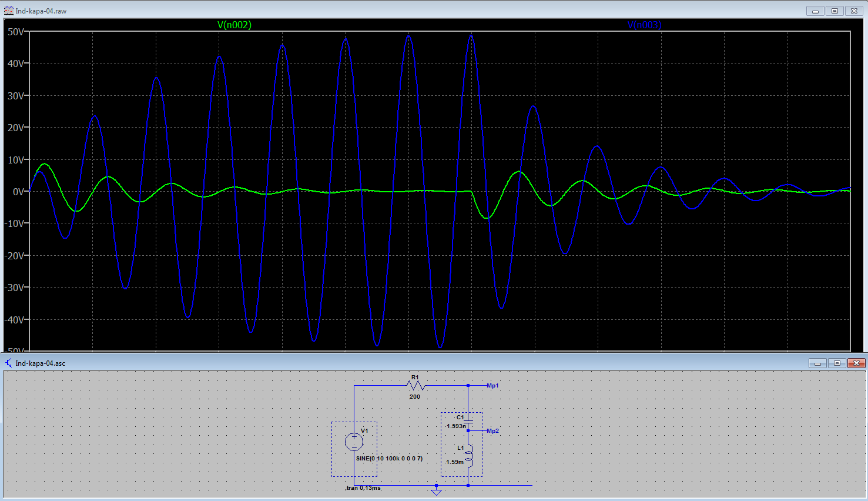Click the 10V axis label
Viewport: 868px width, 501px height.
tap(15, 160)
